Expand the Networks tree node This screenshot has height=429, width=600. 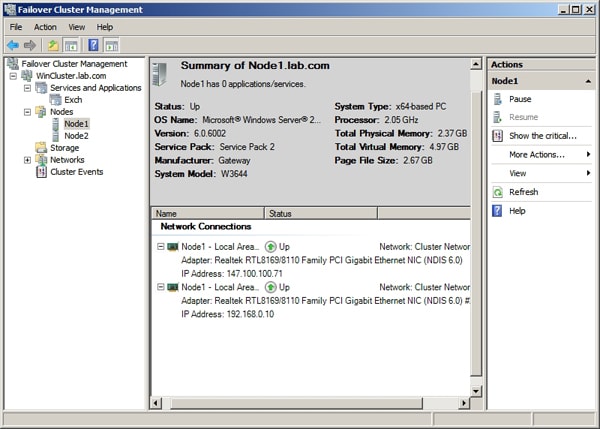click(27, 160)
